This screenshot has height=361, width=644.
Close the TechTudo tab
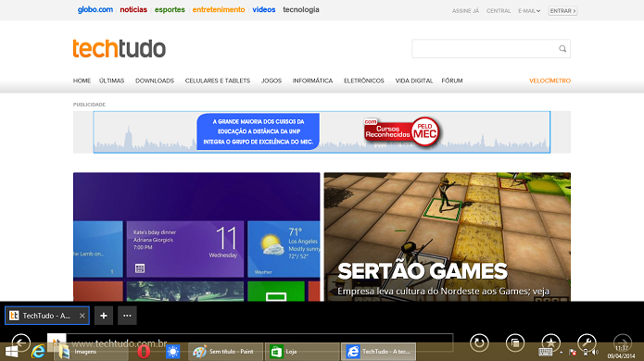[x=82, y=316]
